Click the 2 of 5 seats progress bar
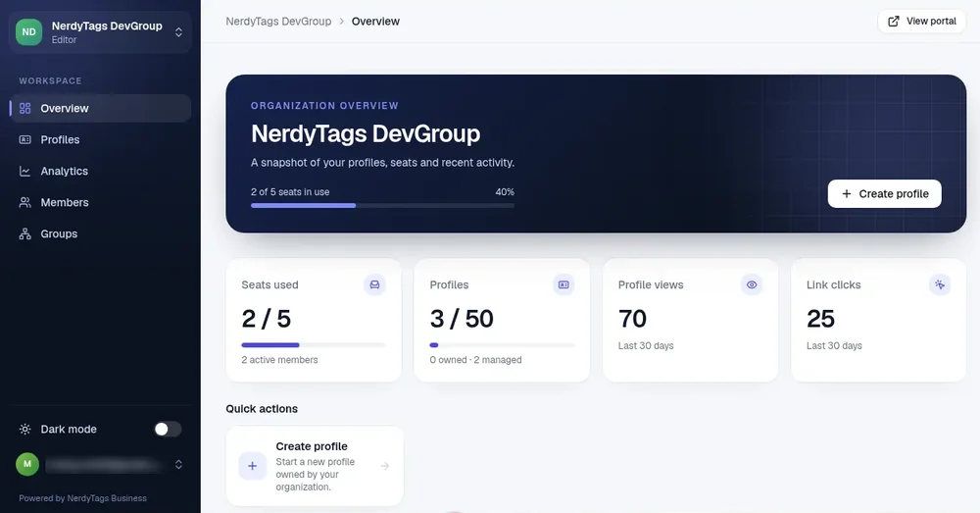 point(382,205)
